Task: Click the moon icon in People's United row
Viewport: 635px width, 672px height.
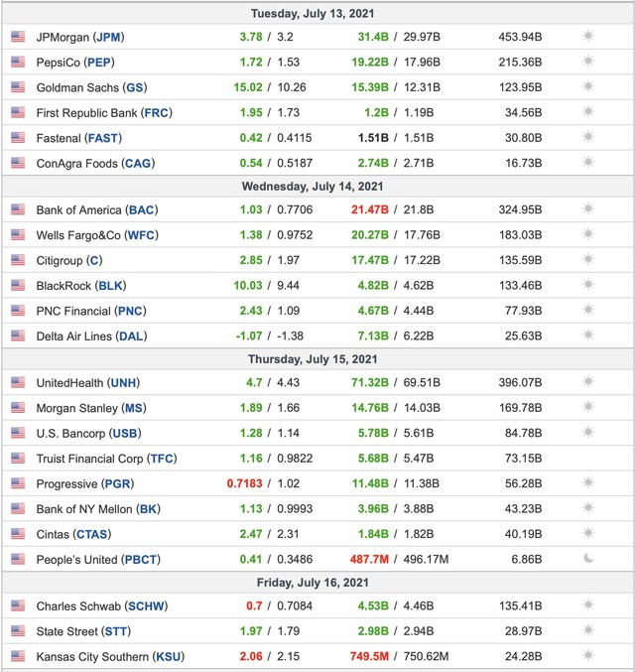Action: pos(588,559)
